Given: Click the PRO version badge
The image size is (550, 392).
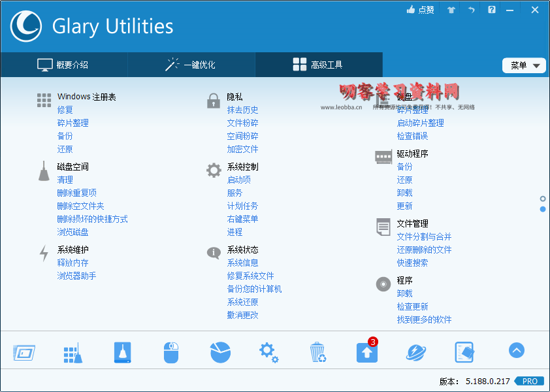Looking at the screenshot, I should [529, 381].
